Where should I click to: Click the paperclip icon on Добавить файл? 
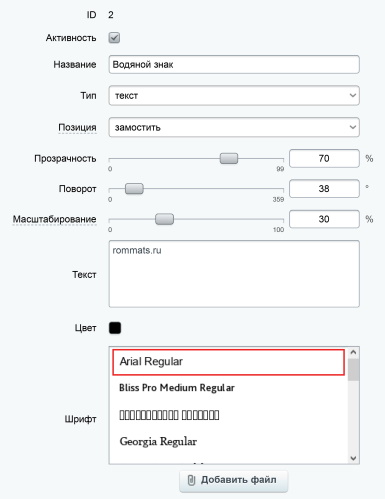[191, 480]
